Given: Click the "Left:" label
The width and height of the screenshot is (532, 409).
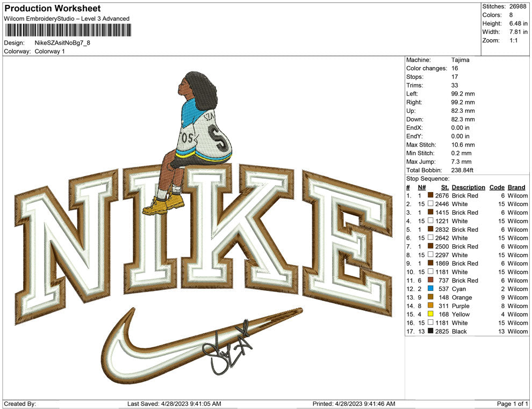Looking at the screenshot, I should coord(412,94).
